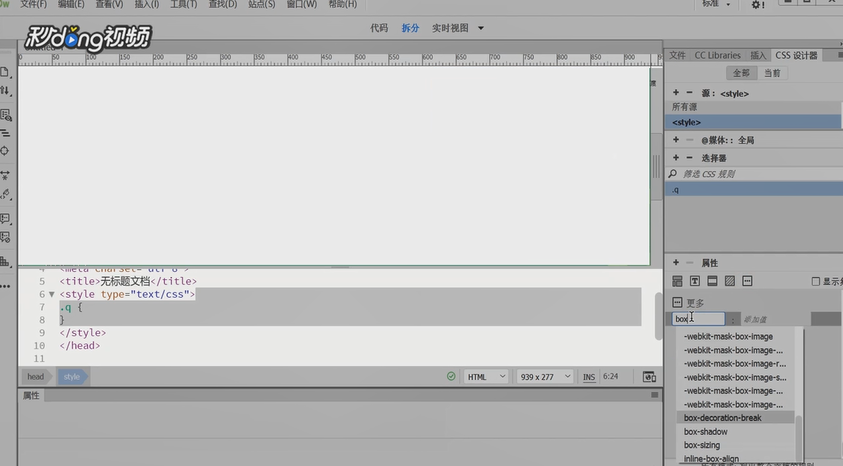Select the 当前 (Current) mode button

[772, 73]
